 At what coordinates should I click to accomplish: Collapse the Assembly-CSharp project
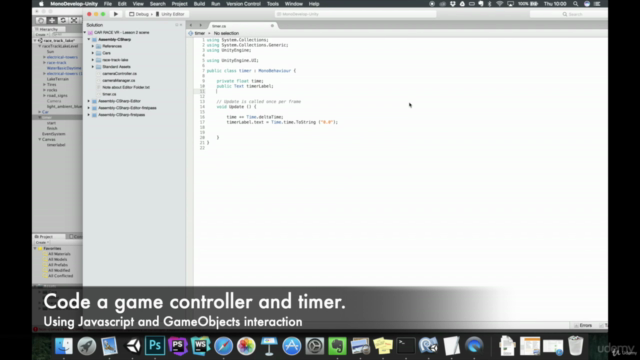click(x=89, y=40)
